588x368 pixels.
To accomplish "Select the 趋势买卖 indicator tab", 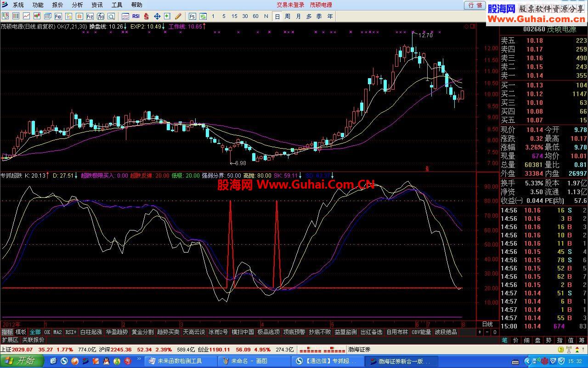I will [x=168, y=332].
